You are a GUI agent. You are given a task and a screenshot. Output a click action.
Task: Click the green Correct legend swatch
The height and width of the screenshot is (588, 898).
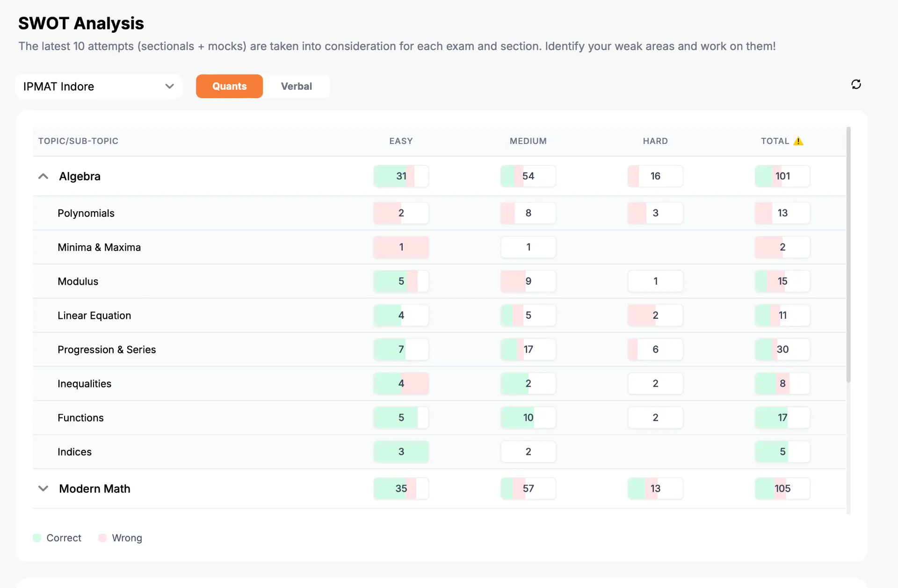[x=37, y=538]
